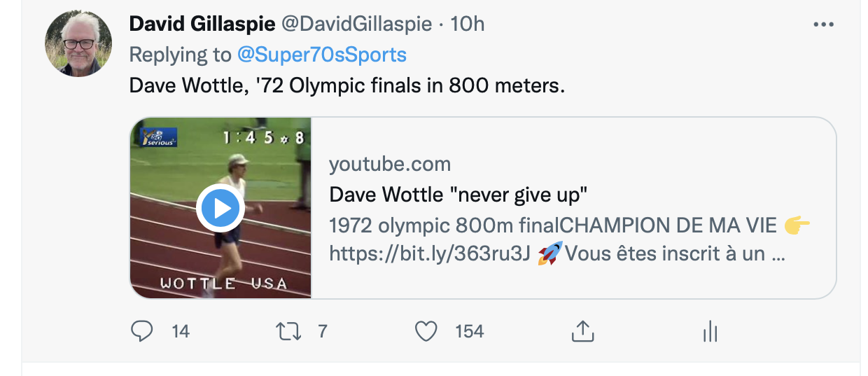
Task: Open the three-dot more options menu
Action: (x=824, y=25)
